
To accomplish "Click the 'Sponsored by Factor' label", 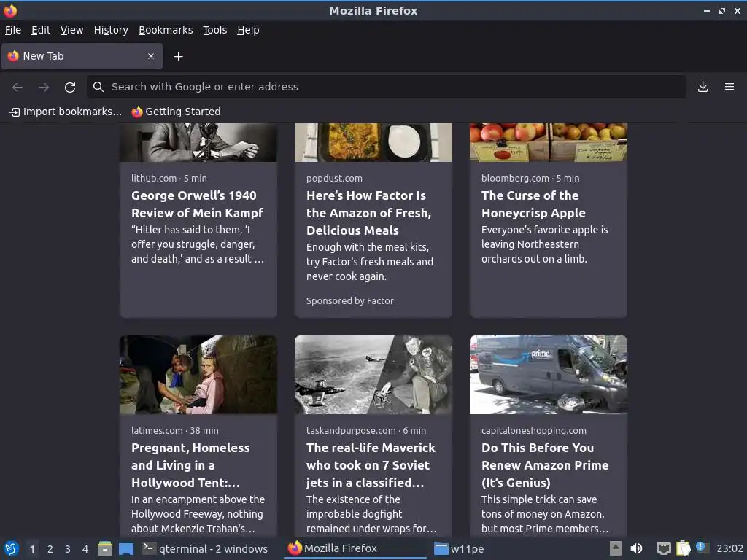I will tap(349, 301).
